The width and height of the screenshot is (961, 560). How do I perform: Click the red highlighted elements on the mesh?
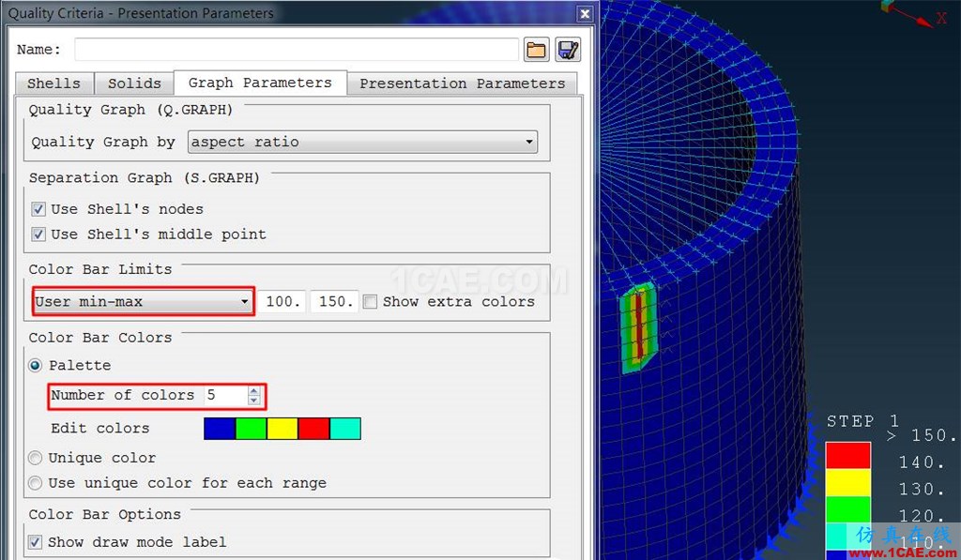pyautogui.click(x=638, y=325)
